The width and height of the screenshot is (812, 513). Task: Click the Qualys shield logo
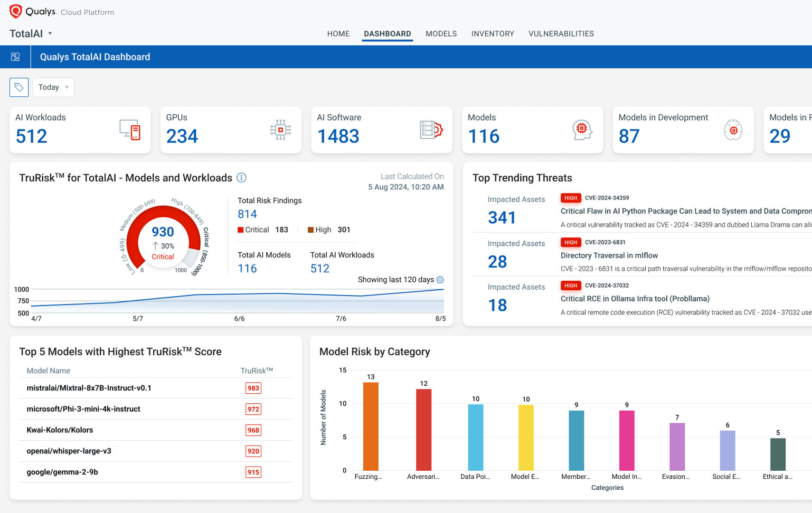pyautogui.click(x=16, y=11)
